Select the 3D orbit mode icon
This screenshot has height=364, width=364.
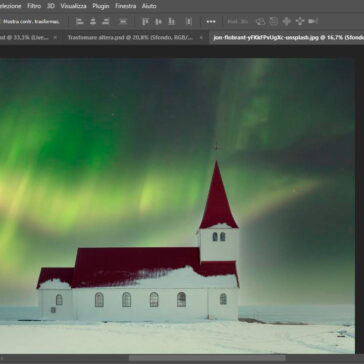(261, 22)
